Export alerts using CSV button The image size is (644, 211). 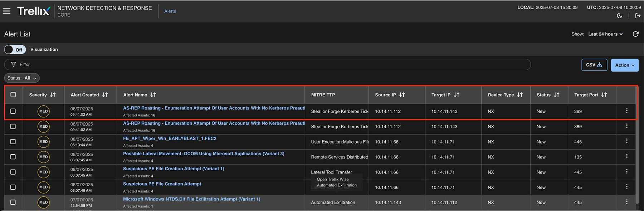[594, 65]
